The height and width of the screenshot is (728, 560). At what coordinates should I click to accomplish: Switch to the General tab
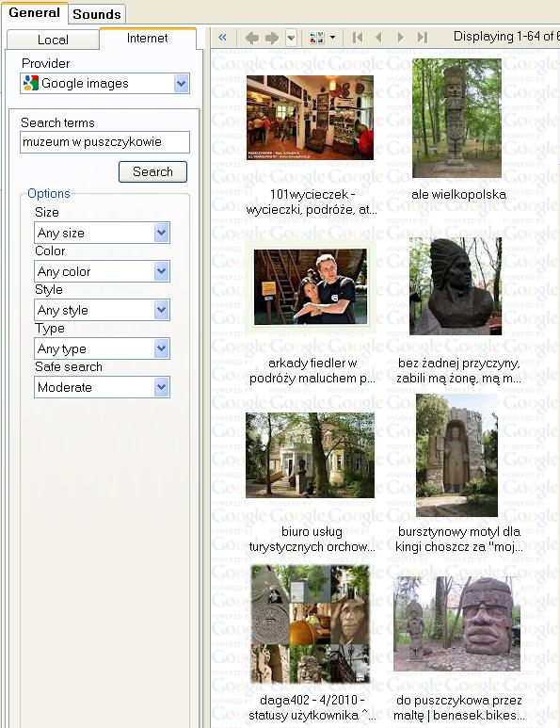point(34,12)
